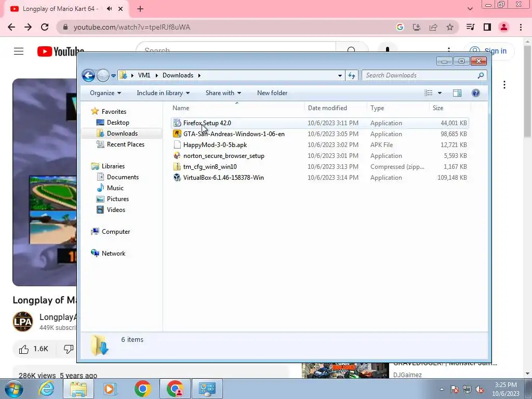The width and height of the screenshot is (532, 399).
Task: Select the Firefox Setup 42.0 file
Action: coord(320,123)
